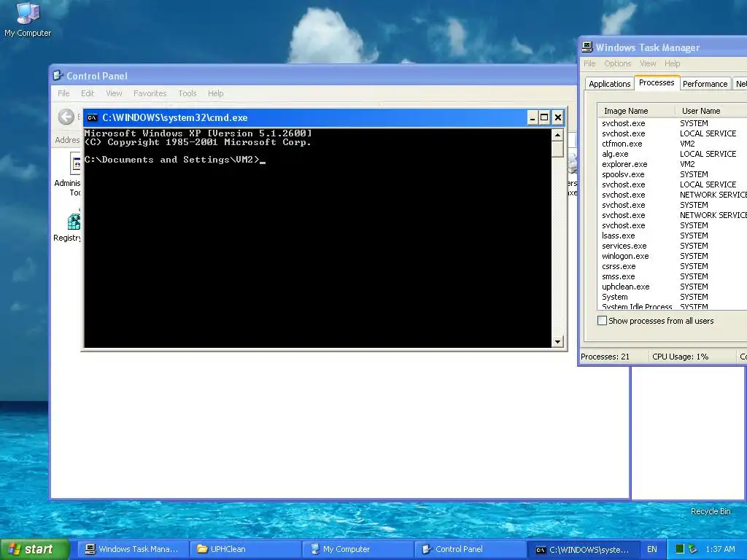Click the Task Manager title bar icon

point(587,47)
